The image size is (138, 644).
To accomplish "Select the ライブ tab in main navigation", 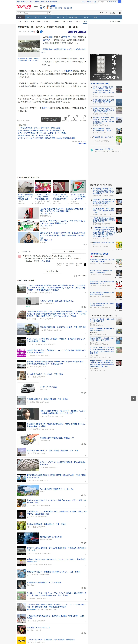I will click(37, 17).
